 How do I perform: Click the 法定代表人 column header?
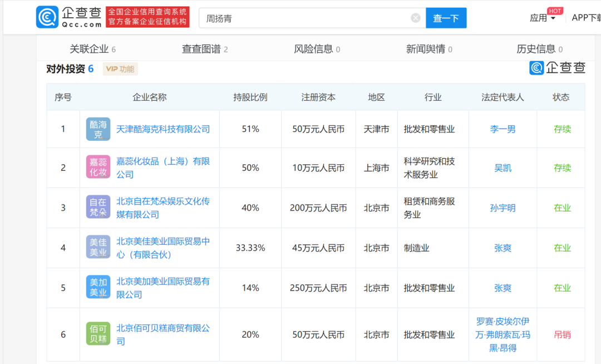503,97
